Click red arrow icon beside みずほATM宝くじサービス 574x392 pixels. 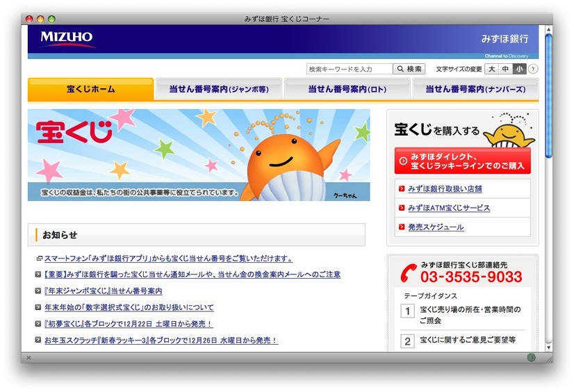coord(402,208)
